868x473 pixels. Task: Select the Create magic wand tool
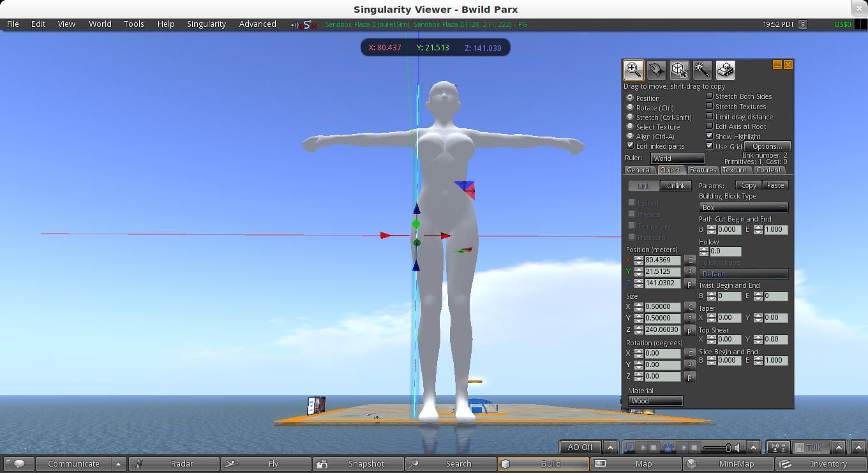pos(703,70)
